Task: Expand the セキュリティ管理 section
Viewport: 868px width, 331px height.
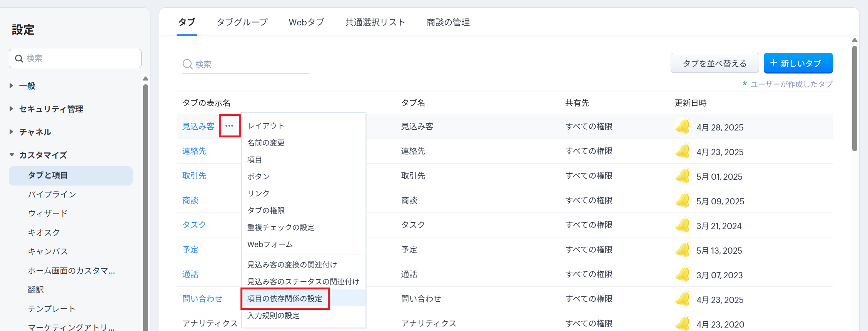Action: coord(12,109)
